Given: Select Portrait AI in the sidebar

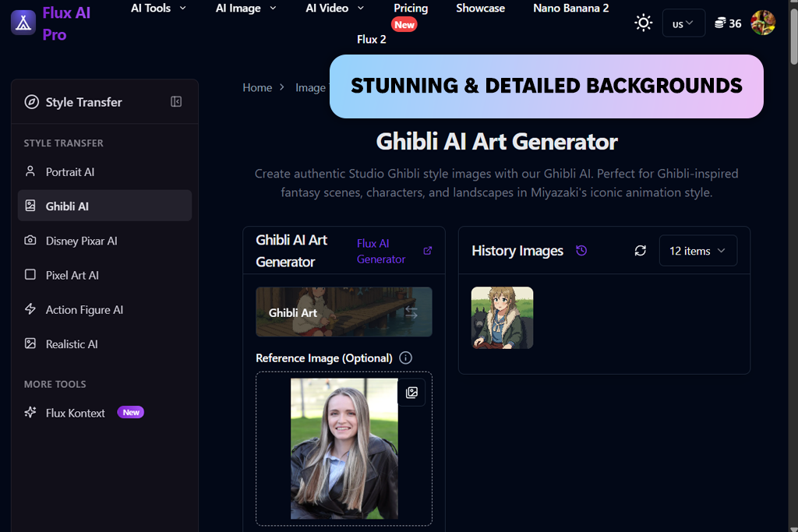Looking at the screenshot, I should (105, 172).
